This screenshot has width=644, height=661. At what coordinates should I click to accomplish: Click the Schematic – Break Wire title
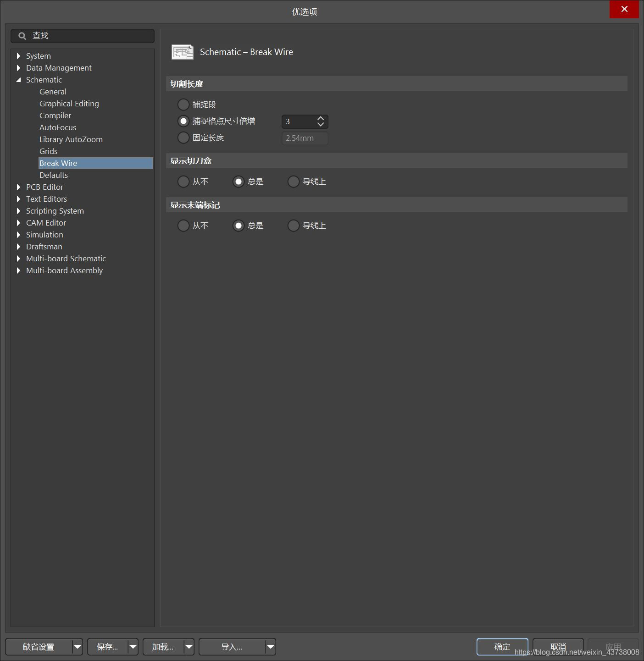246,52
